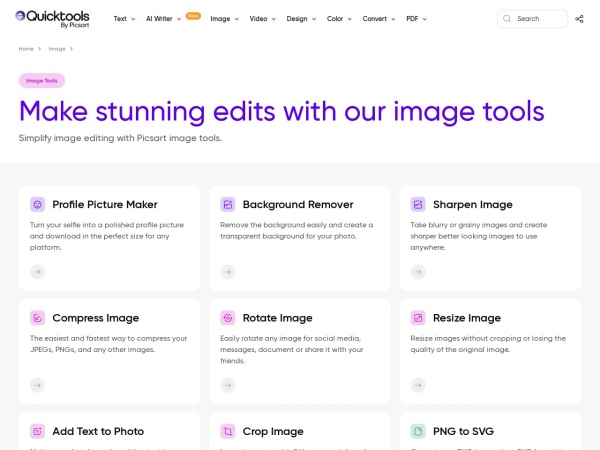Image resolution: width=600 pixels, height=450 pixels.
Task: Click the PNG to SVG icon
Action: tap(418, 431)
